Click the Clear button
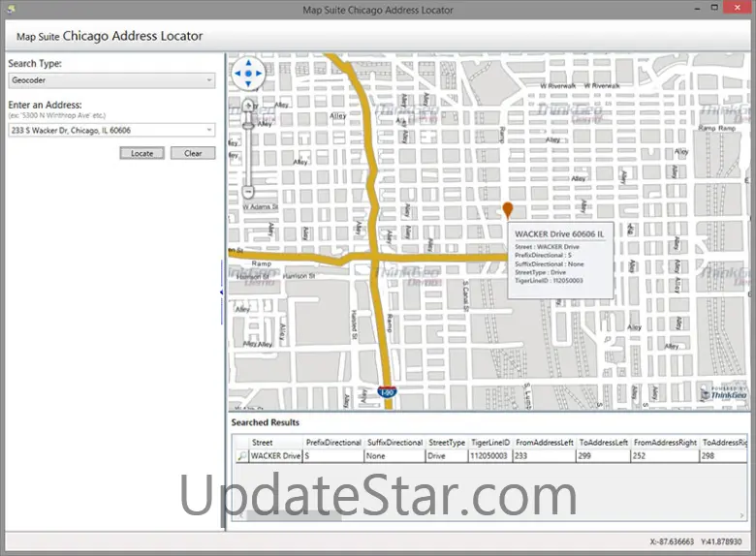Screen dimensions: 756x556 (x=193, y=153)
